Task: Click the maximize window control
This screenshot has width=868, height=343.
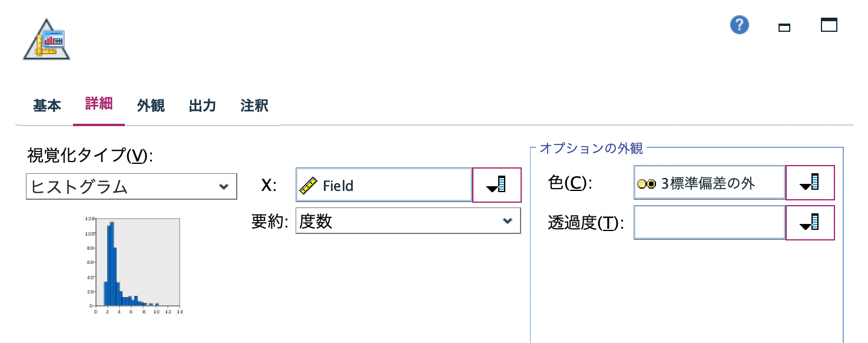Action: click(829, 25)
